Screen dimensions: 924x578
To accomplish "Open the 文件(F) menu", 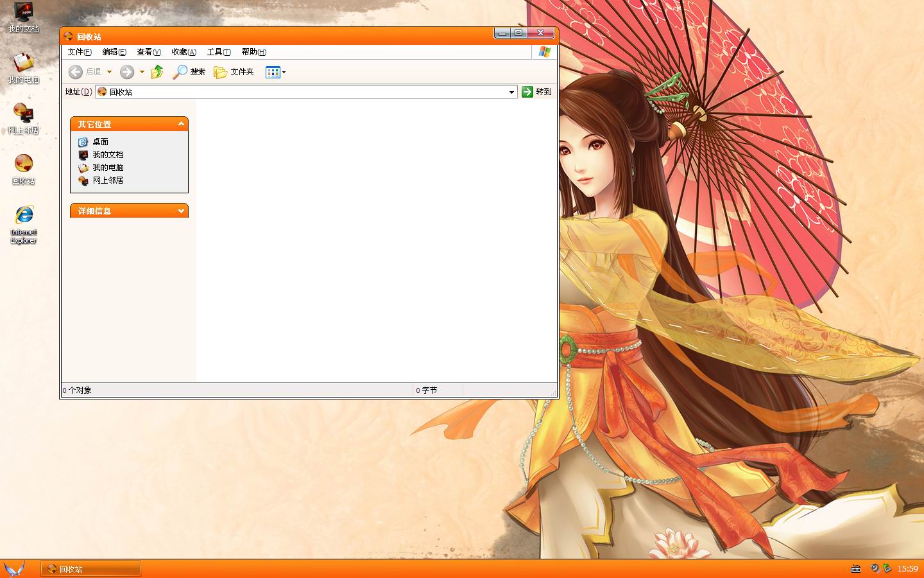I will pos(80,52).
